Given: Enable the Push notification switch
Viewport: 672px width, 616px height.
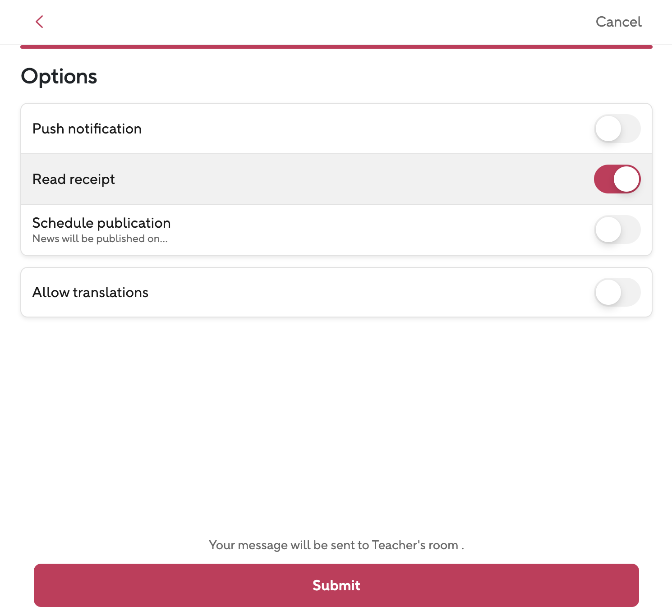Looking at the screenshot, I should (617, 129).
